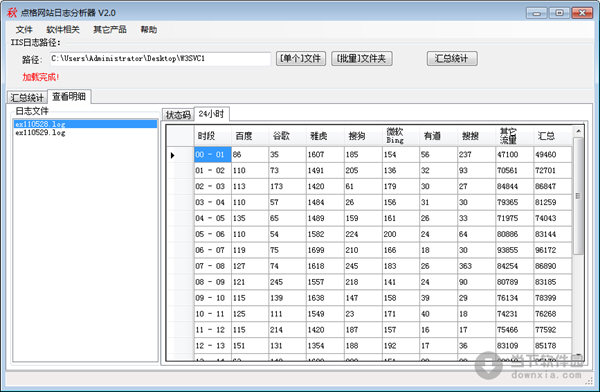
Task: Click the 搜狗 column header
Action: coord(363,136)
